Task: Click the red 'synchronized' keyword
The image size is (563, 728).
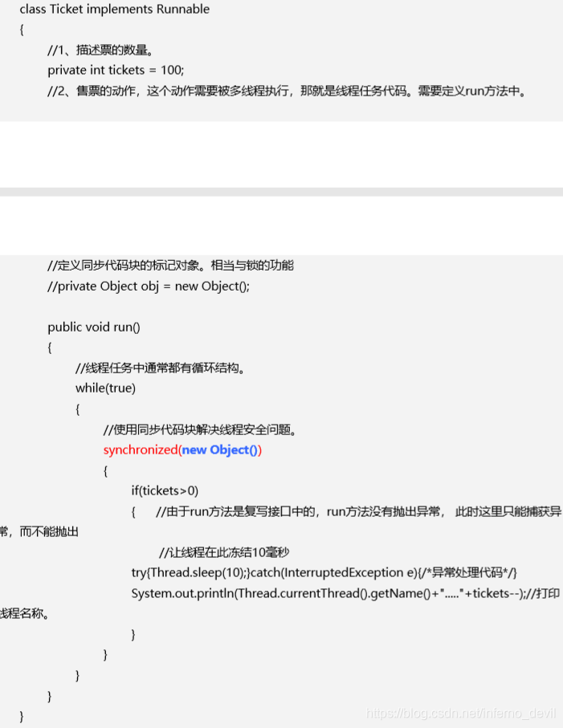Action: click(x=141, y=450)
